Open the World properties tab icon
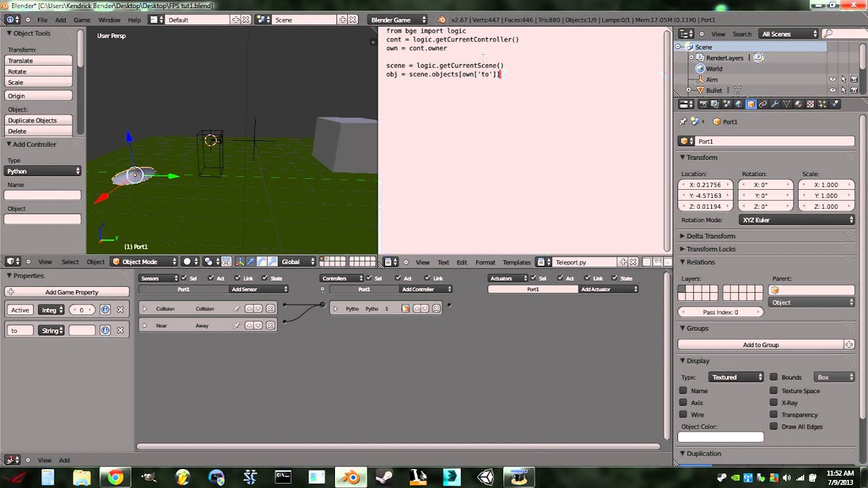868x488 pixels. pos(738,104)
